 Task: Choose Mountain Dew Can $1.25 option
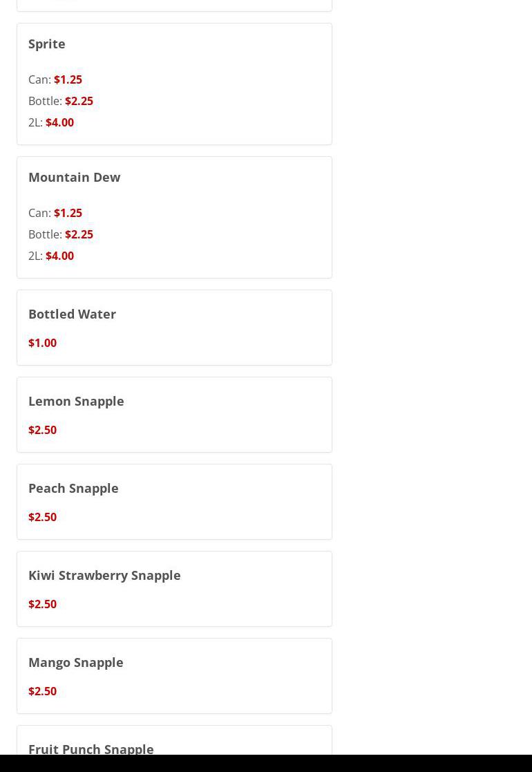click(x=55, y=213)
